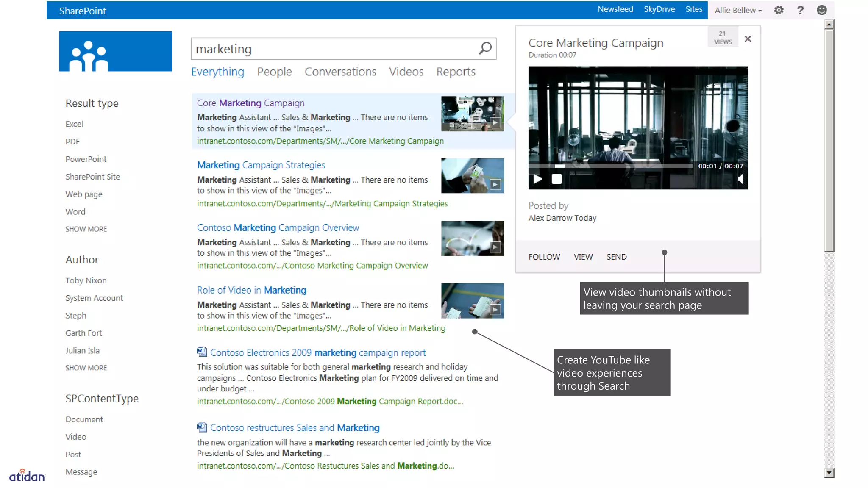Screen dimensions: 868x488
Task: Click the video progress seek bar
Action: [610, 166]
